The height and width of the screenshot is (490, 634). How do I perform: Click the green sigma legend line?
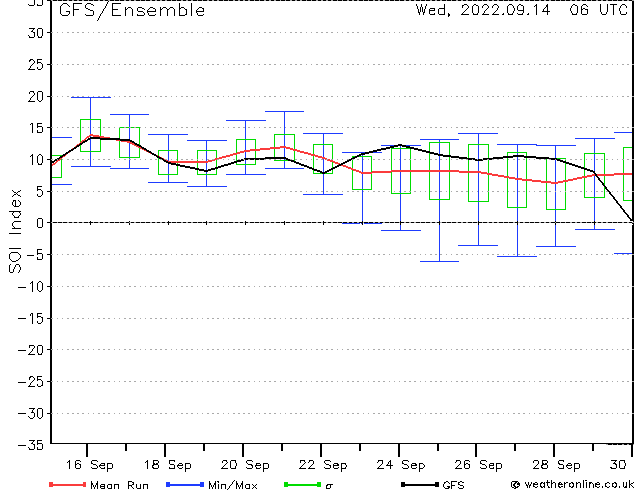302,484
